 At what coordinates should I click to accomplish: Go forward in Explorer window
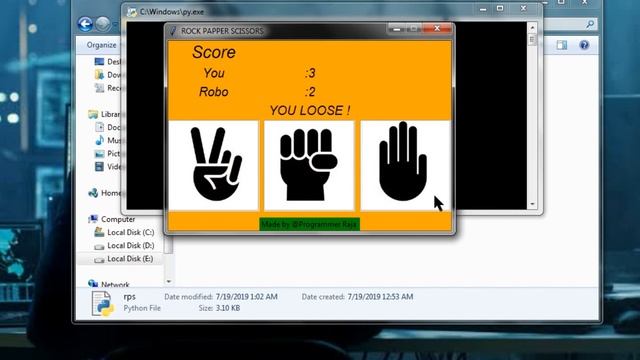coord(102,24)
